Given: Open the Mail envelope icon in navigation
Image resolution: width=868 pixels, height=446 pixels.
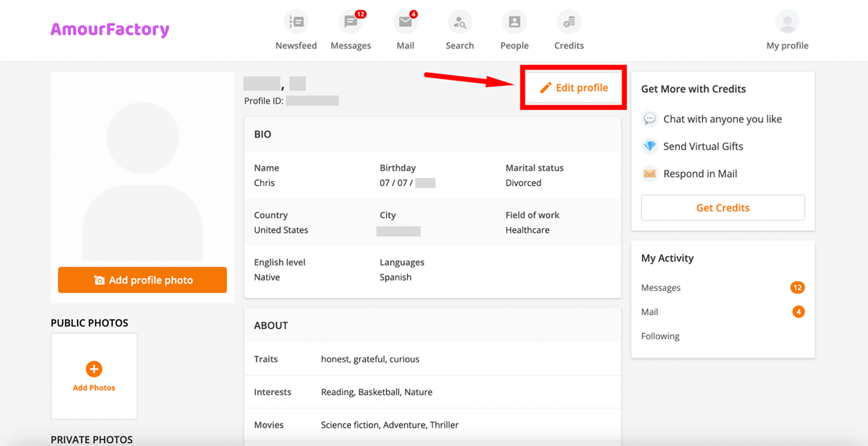Looking at the screenshot, I should coord(405,23).
